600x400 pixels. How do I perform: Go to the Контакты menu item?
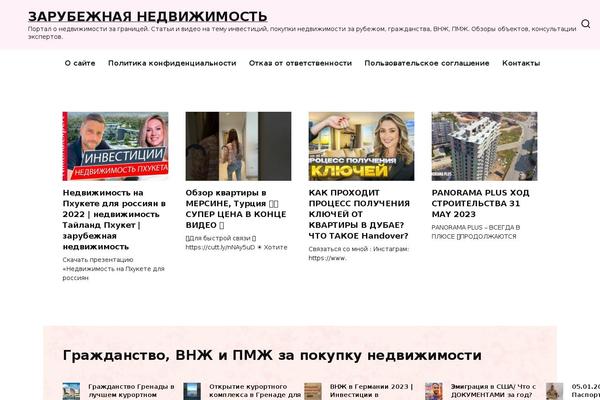pos(521,63)
